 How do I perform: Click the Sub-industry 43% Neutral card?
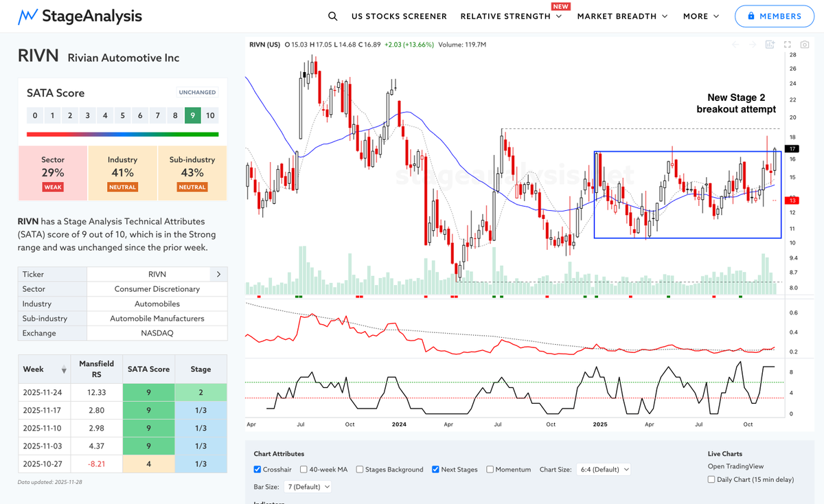[192, 173]
